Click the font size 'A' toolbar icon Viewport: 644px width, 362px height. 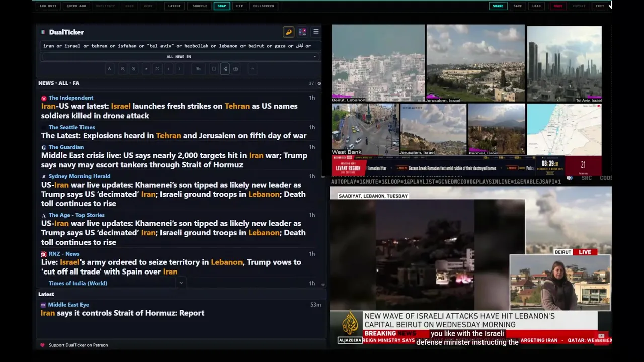[109, 69]
